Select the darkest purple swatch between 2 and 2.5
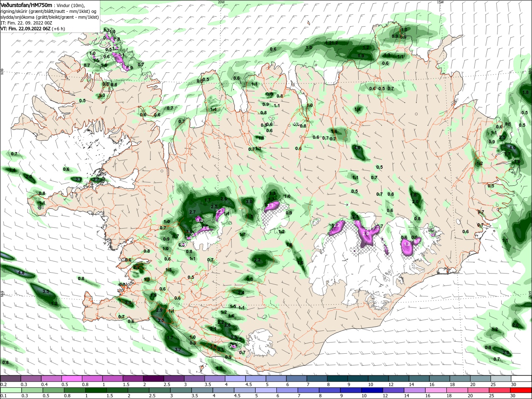The height and width of the screenshot is (399, 532). tap(153, 379)
